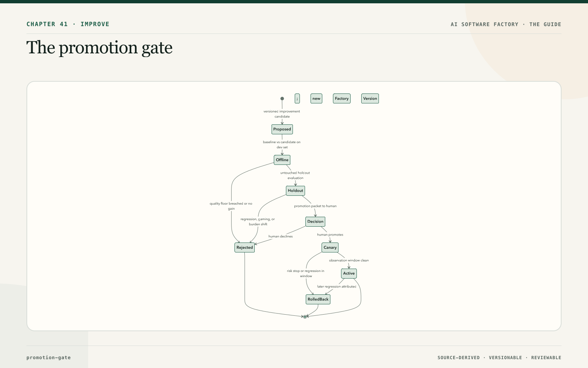The width and height of the screenshot is (588, 368).
Task: Click the final state end marker
Action: (x=305, y=316)
